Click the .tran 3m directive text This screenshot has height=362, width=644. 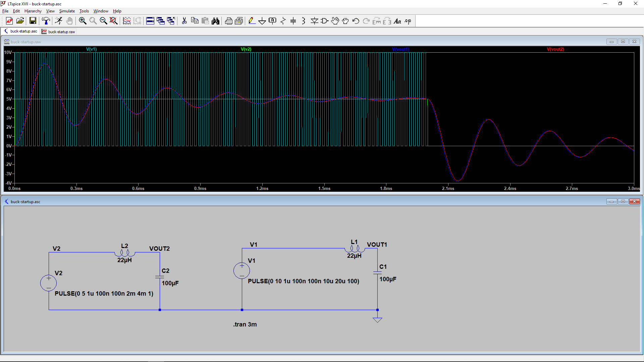tap(245, 324)
